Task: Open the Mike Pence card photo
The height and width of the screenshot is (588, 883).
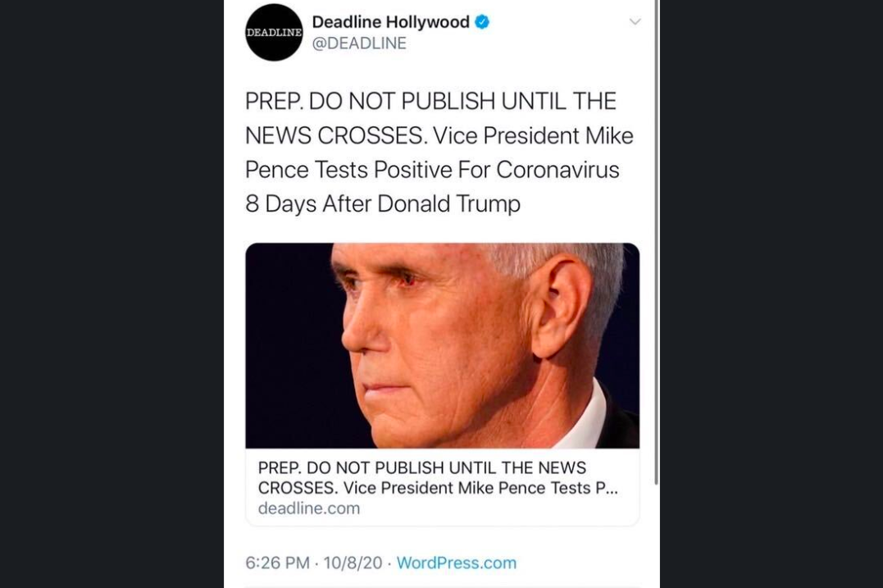Action: pyautogui.click(x=442, y=345)
